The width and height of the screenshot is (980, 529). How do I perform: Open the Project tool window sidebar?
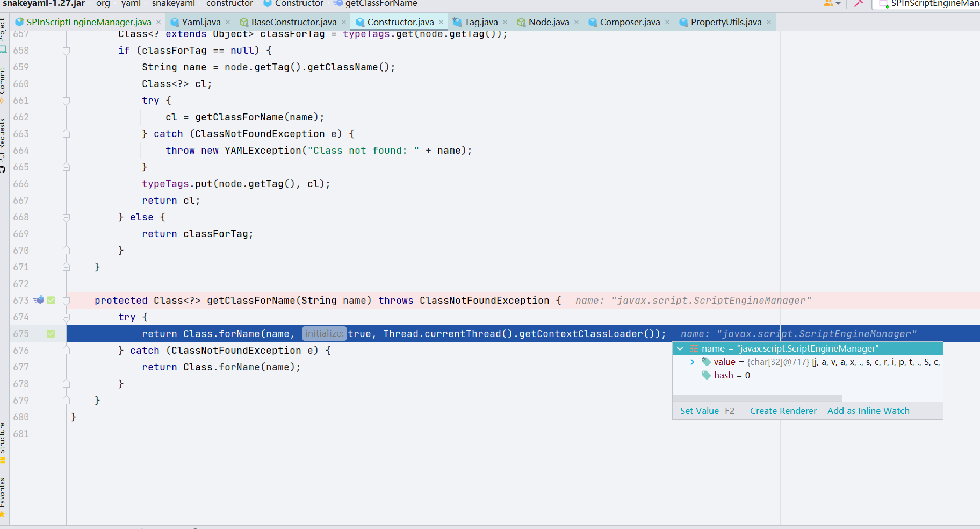3,32
